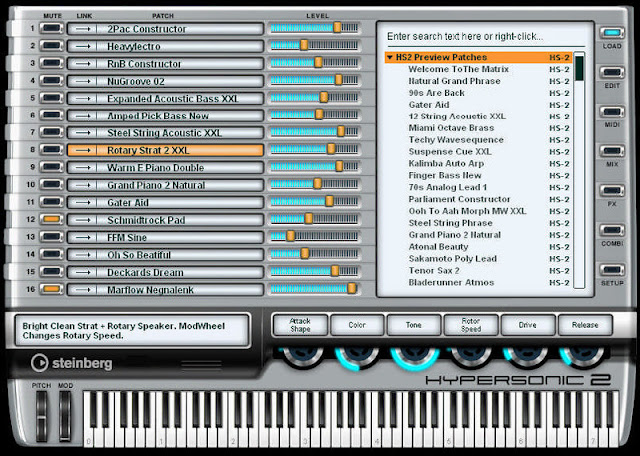Select patch slot Gater Aid
This screenshot has height=456, width=640.
pyautogui.click(x=165, y=202)
